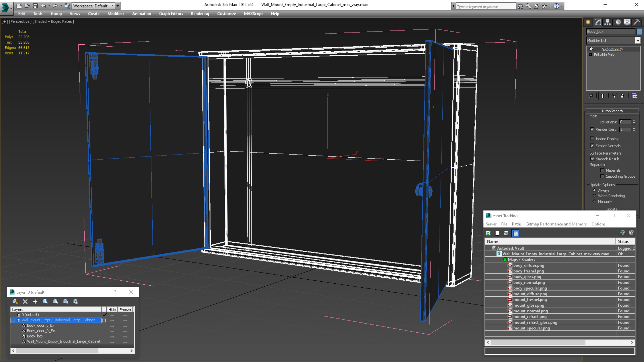
Task: Click the Body_box object name field
Action: coord(610,32)
